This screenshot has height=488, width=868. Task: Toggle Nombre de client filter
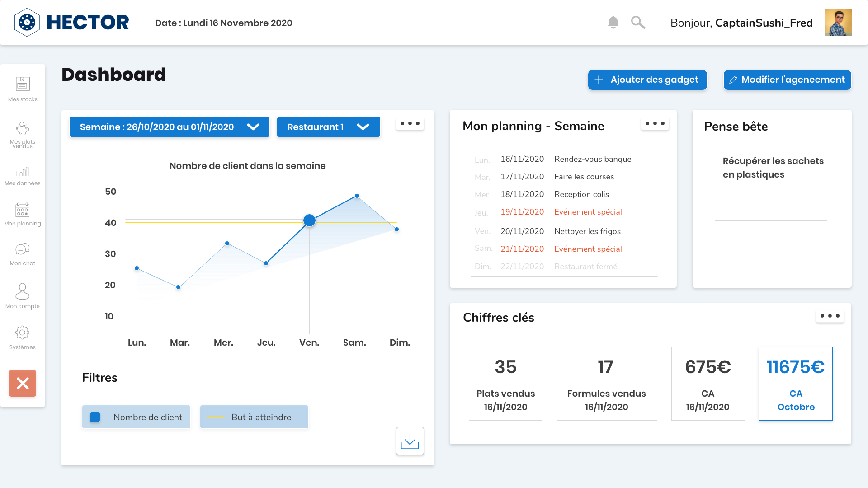[x=137, y=417]
